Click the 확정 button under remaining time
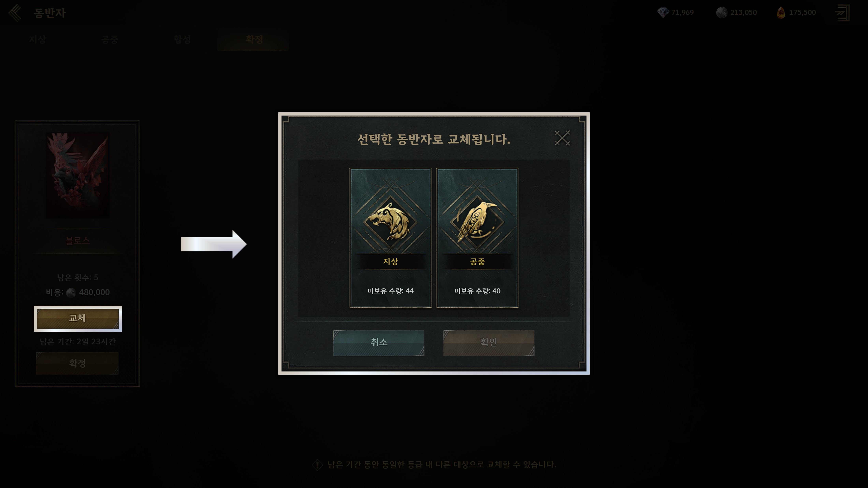The image size is (868, 488). click(x=78, y=363)
